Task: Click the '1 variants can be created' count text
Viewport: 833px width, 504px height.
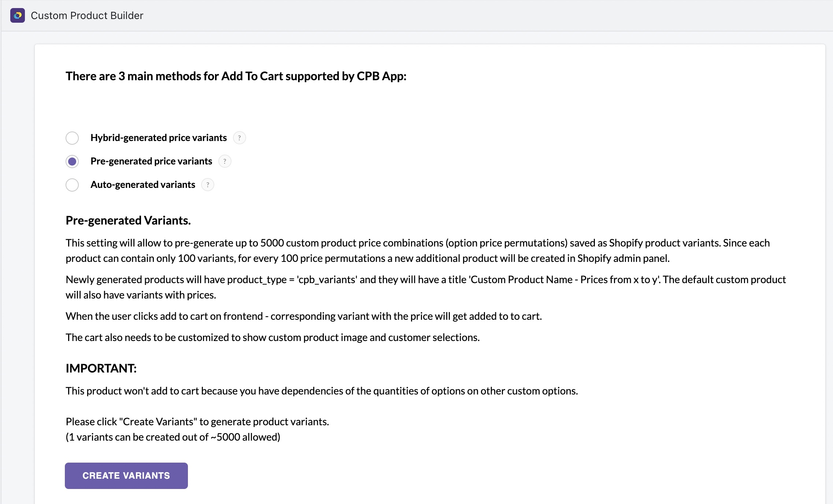Action: pyautogui.click(x=173, y=437)
